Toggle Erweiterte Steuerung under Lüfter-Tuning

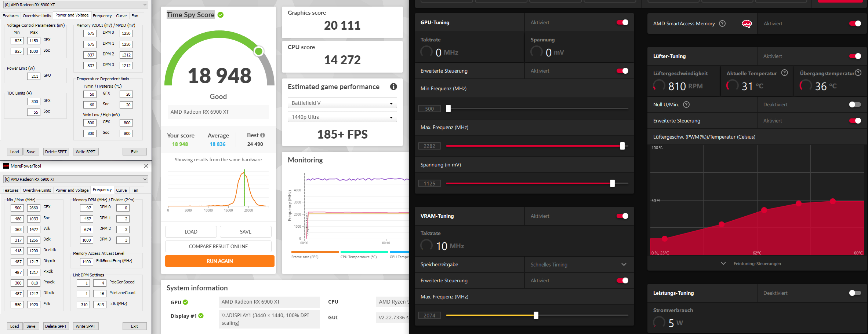[x=855, y=121]
